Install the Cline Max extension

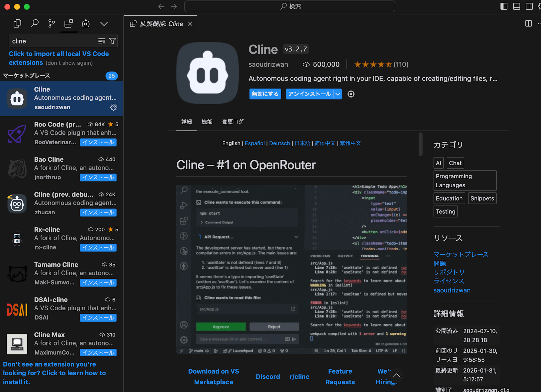[98, 353]
